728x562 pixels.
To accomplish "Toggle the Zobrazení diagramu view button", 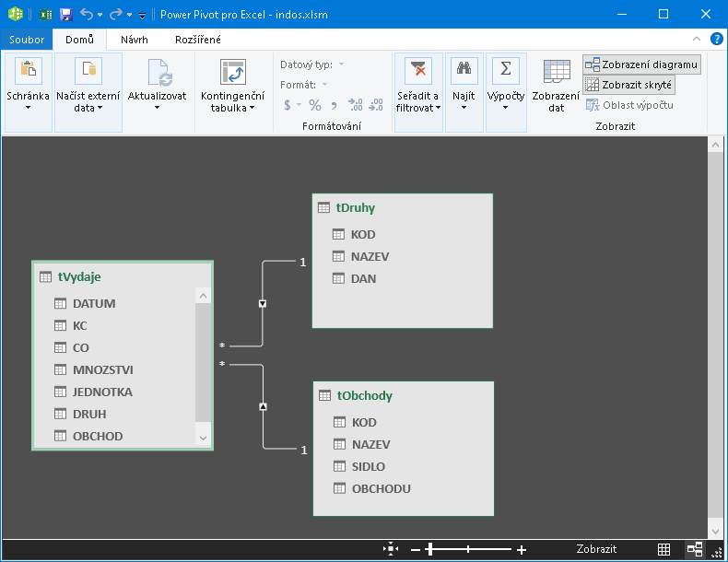I will (641, 64).
